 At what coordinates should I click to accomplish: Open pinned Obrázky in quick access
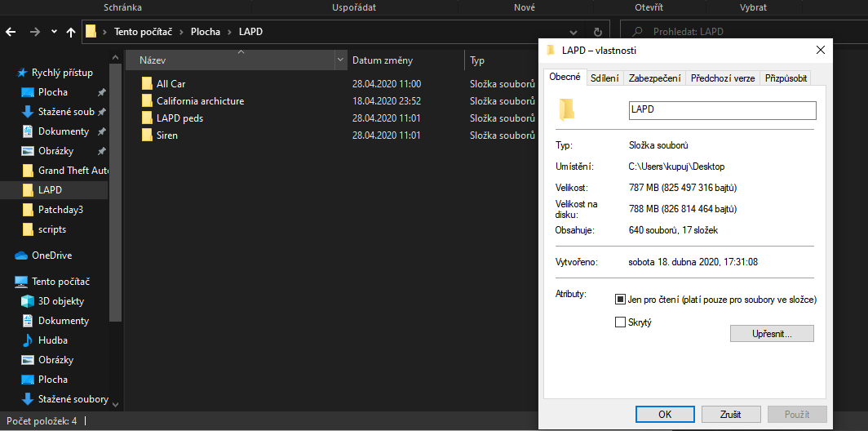click(x=56, y=151)
